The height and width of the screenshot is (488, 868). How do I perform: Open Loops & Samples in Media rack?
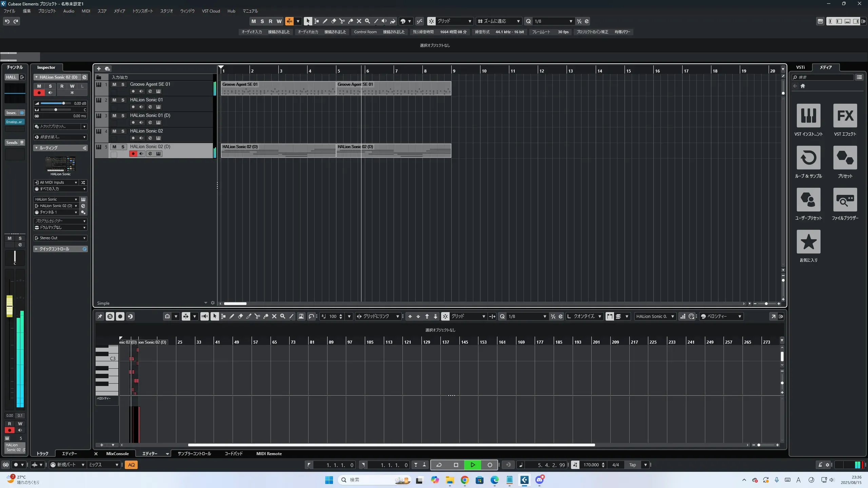pyautogui.click(x=808, y=158)
